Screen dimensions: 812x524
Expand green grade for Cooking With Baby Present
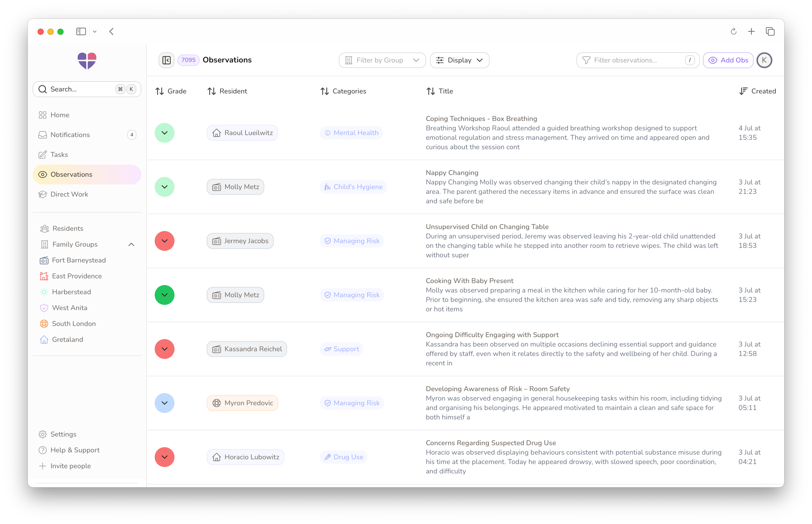point(165,295)
